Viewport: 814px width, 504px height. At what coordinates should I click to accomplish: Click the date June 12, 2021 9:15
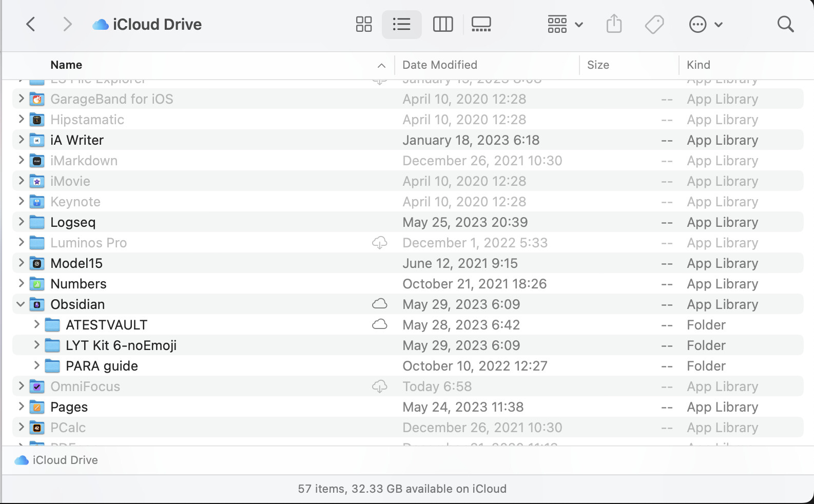pos(460,263)
